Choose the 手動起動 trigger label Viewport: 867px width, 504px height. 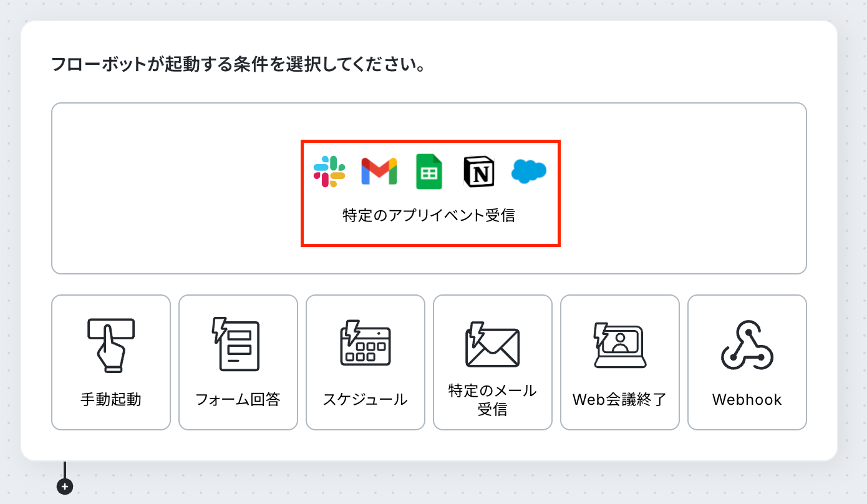point(111,399)
